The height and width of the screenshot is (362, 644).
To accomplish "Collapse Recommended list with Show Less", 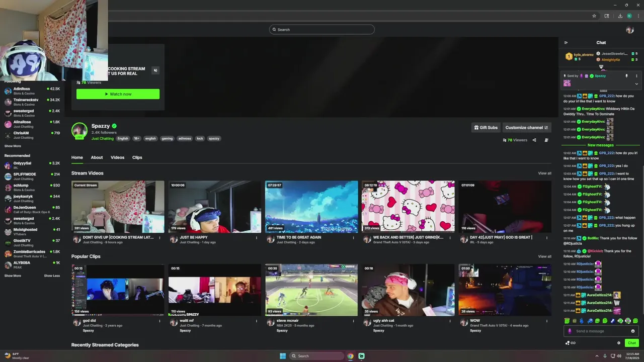I will (52, 276).
